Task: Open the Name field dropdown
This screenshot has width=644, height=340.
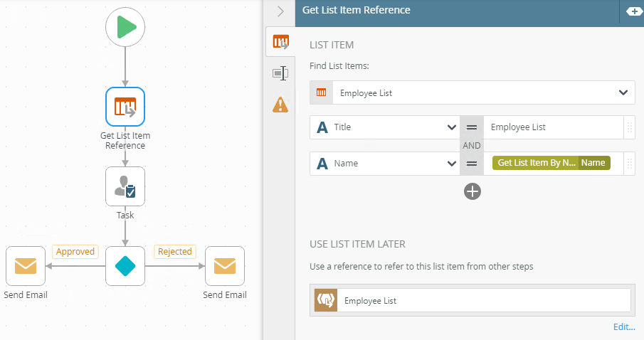Action: (451, 163)
